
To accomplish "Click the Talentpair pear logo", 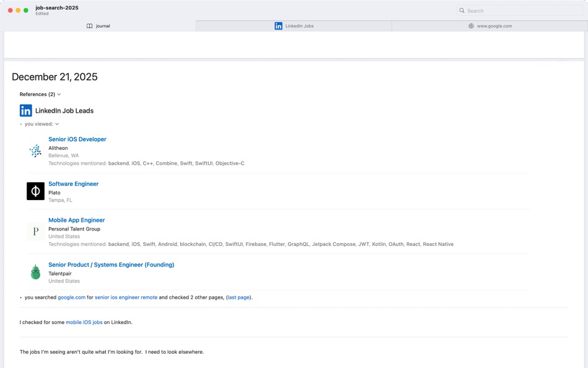I will (x=36, y=272).
